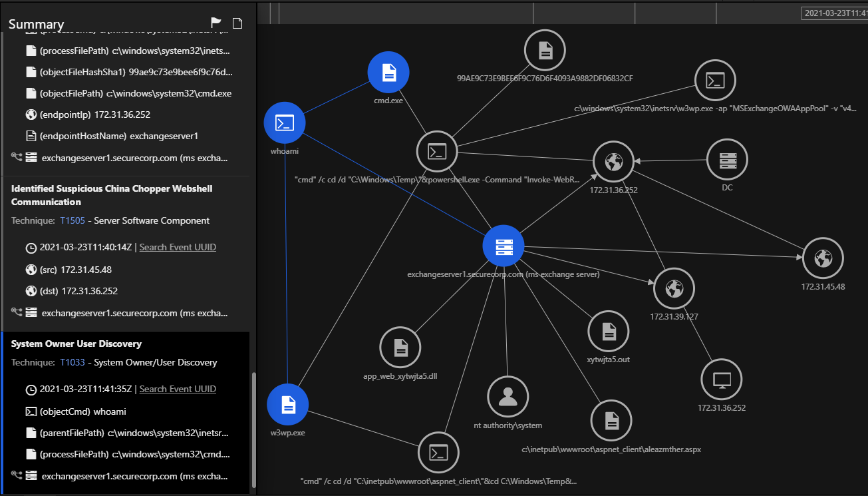This screenshot has width=868, height=496.
Task: Select the China Chopper Webshell Communication event title
Action: pos(112,195)
